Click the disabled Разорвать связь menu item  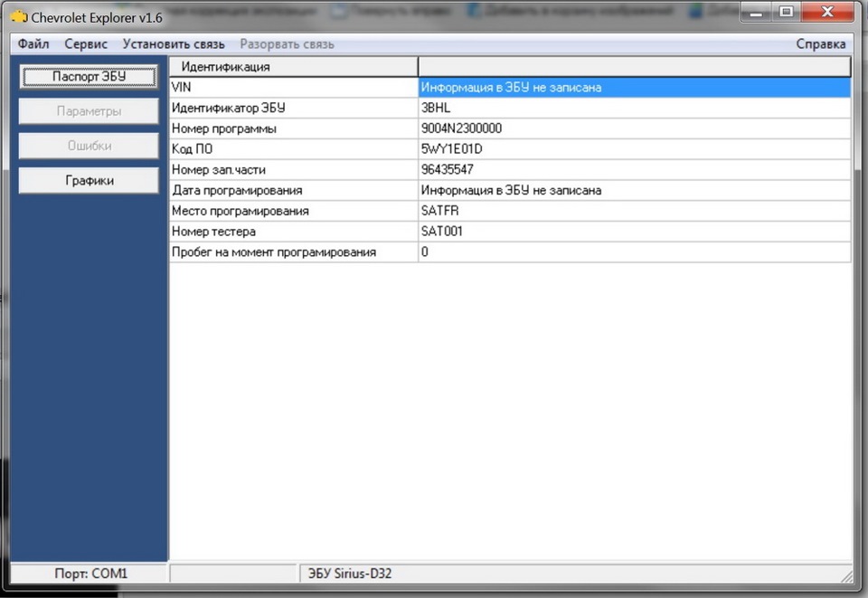287,43
